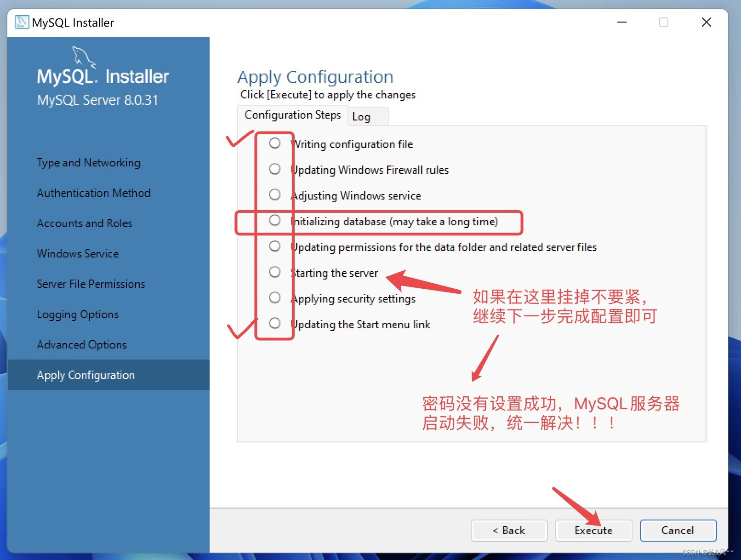Open Windows Service step

point(78,254)
